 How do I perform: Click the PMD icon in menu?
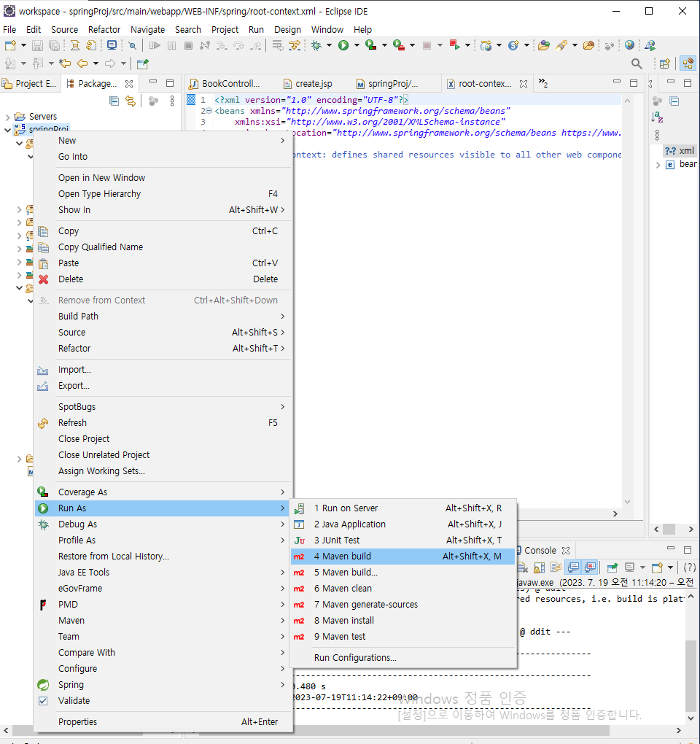pos(43,605)
